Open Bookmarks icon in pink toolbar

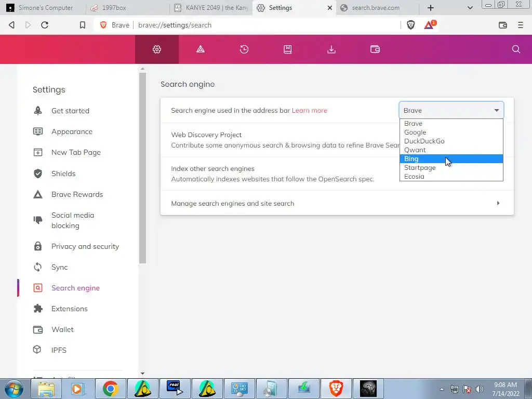coord(288,49)
